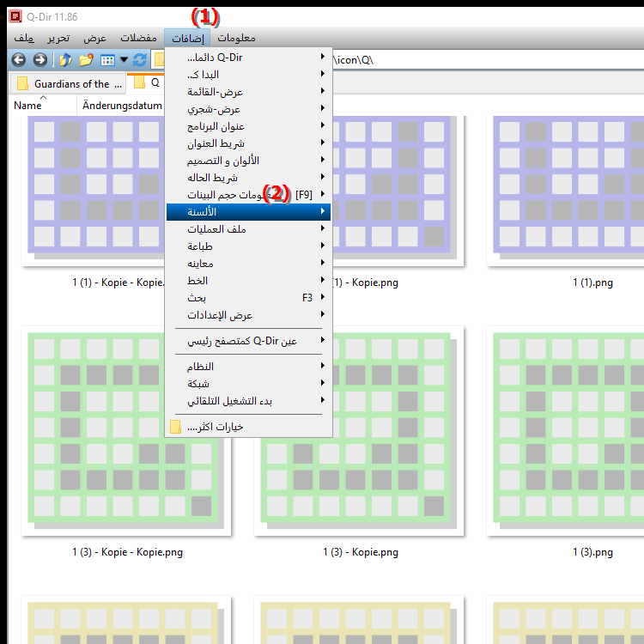Expand the شريط العنوان submenu
Screen dimensions: 644x644
(248, 143)
